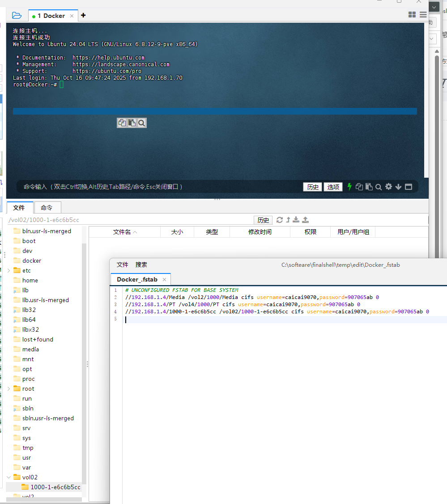Click the search magnifier in command bar
The height and width of the screenshot is (504, 447).
[379, 187]
